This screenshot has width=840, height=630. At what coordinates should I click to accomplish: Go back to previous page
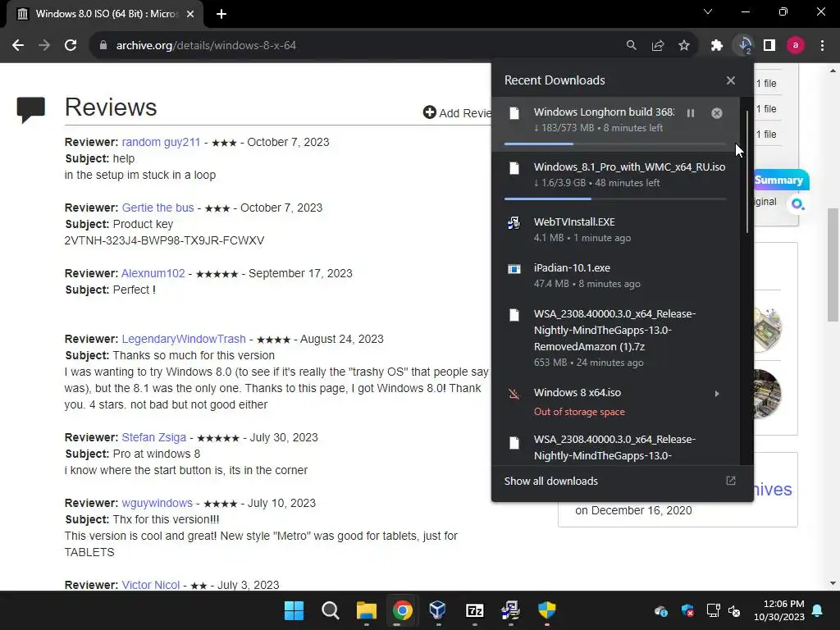[18, 46]
